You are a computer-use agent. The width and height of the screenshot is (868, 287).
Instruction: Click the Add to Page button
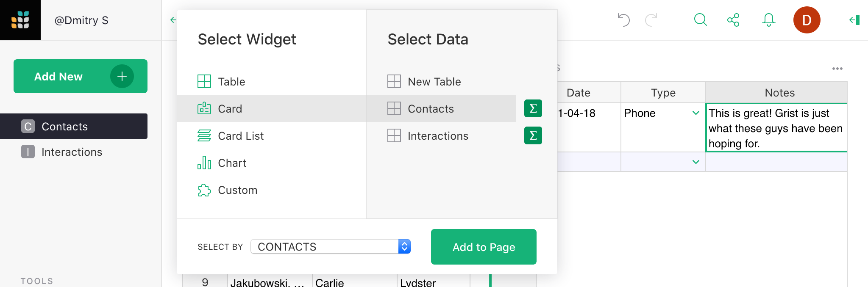(x=483, y=247)
